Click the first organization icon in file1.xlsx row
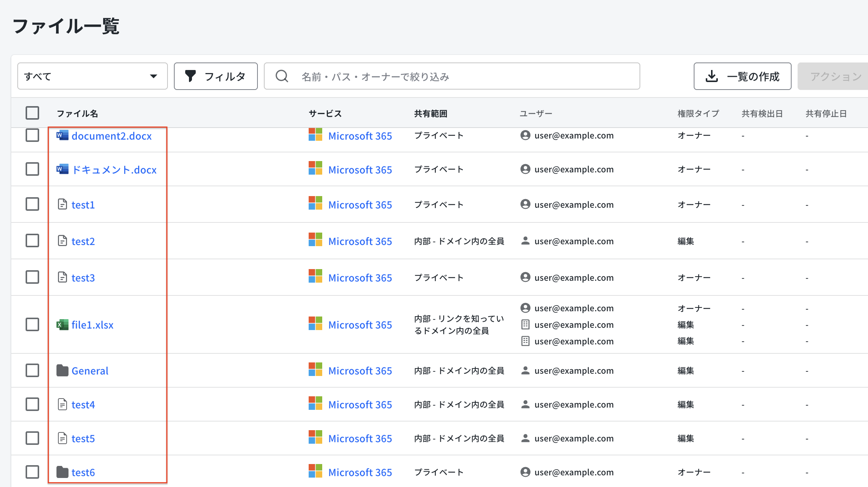Screen dimensions: 868x487 click(525, 324)
